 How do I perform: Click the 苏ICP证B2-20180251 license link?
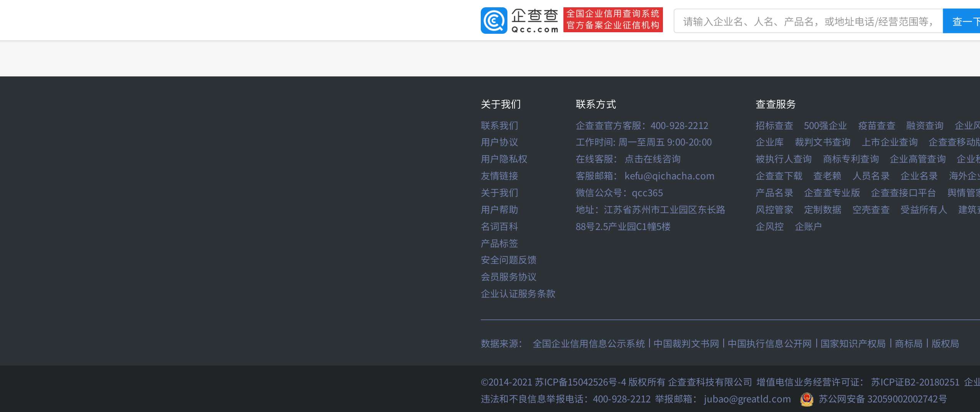[915, 382]
